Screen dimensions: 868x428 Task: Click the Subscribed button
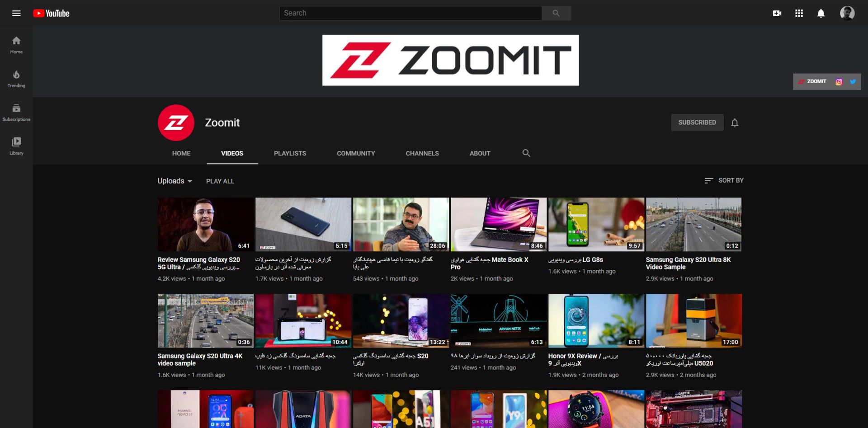click(x=697, y=122)
